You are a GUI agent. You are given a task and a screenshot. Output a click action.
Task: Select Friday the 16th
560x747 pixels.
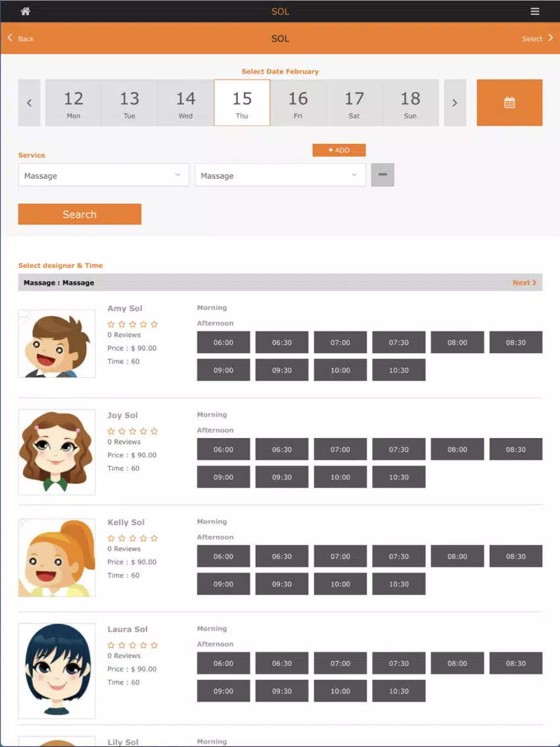(298, 103)
